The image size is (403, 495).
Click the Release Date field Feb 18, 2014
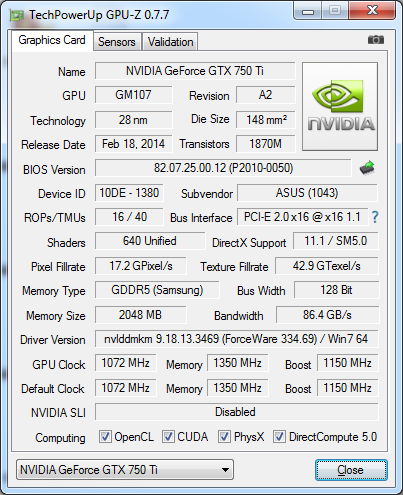[x=133, y=144]
